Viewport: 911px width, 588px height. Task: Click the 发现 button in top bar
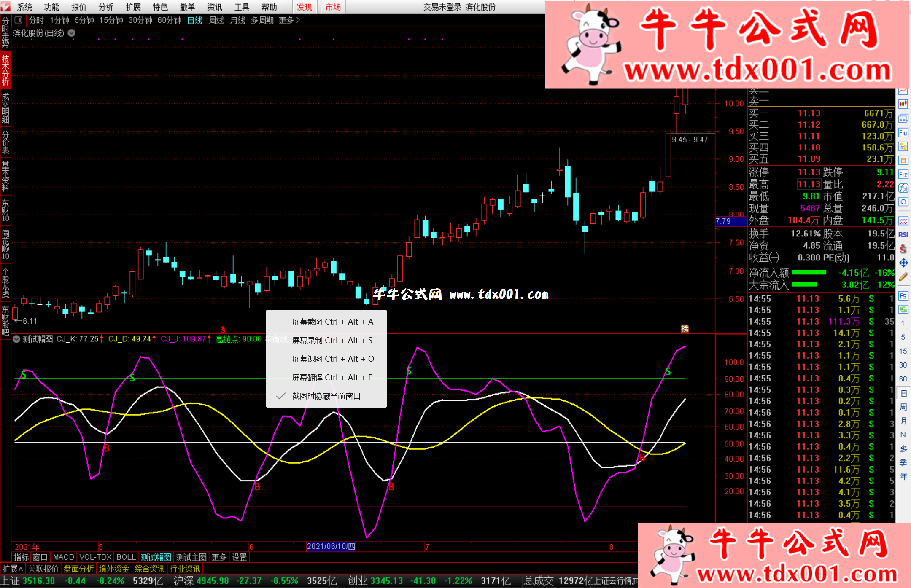[304, 7]
